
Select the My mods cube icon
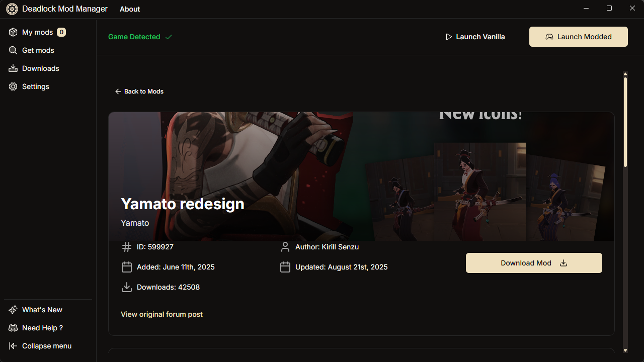tap(13, 32)
